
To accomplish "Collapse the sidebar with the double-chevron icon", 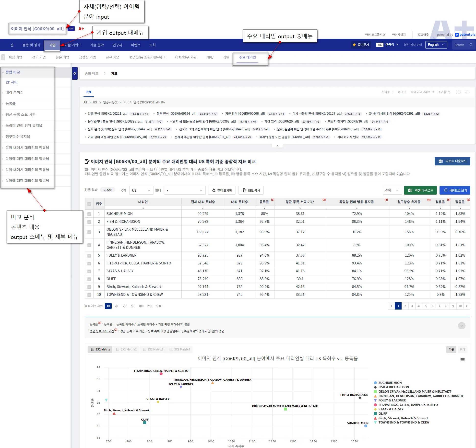I will pyautogui.click(x=75, y=73).
